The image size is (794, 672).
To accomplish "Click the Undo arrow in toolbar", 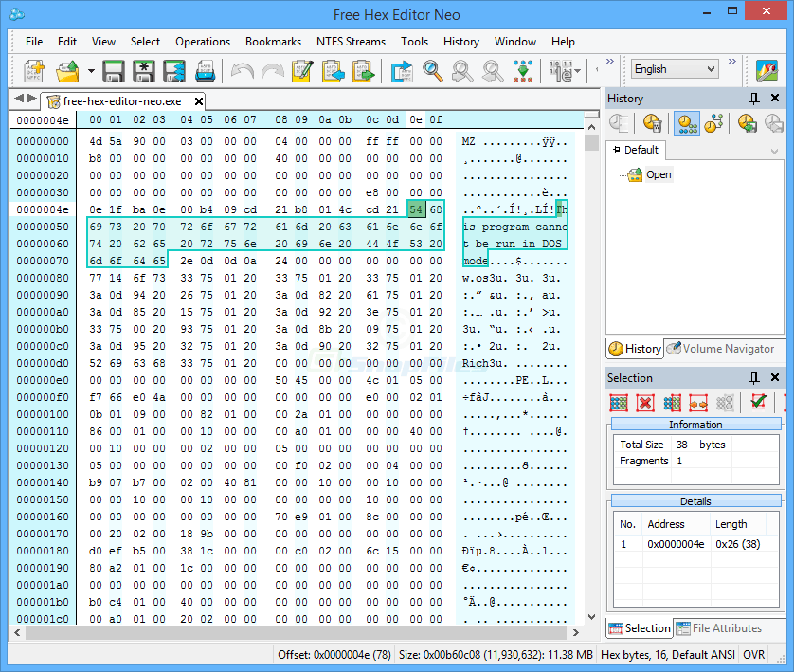I will click(242, 71).
